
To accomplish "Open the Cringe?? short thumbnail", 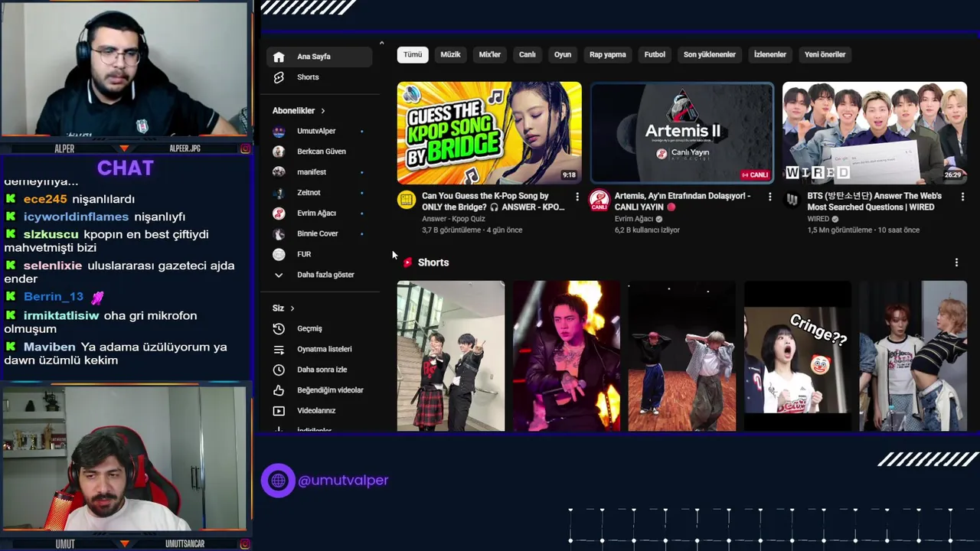I will click(x=797, y=356).
